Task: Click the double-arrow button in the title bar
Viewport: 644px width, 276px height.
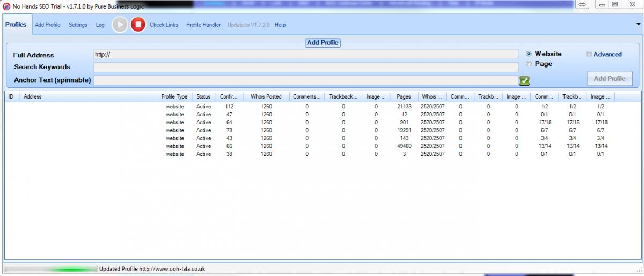Action: click(x=582, y=5)
